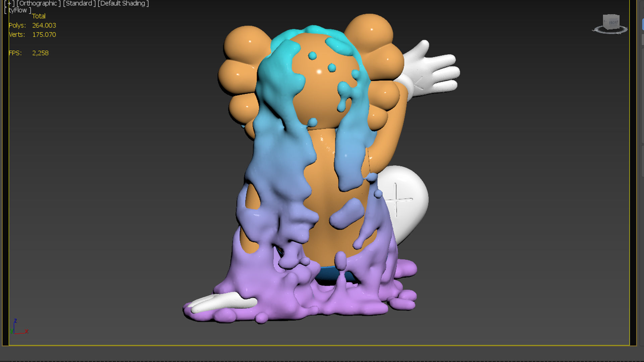Viewport: 644px width, 362px height.
Task: Click the Total statistics header
Action: [39, 16]
